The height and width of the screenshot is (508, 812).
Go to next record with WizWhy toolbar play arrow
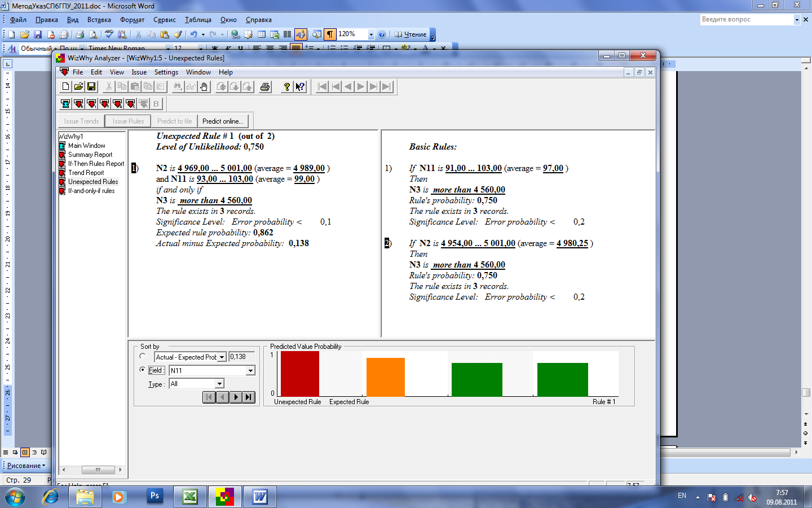361,86
